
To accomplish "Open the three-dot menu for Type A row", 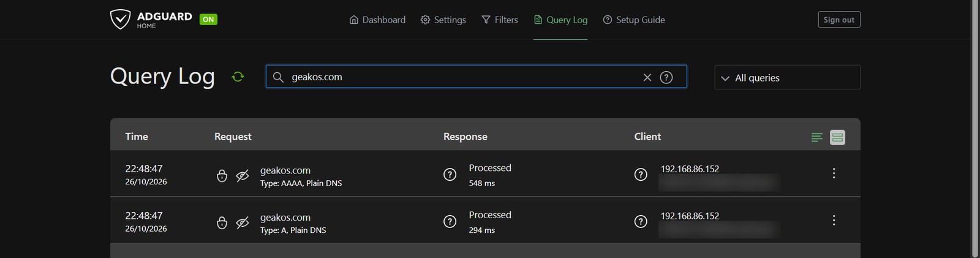I will coord(834,221).
